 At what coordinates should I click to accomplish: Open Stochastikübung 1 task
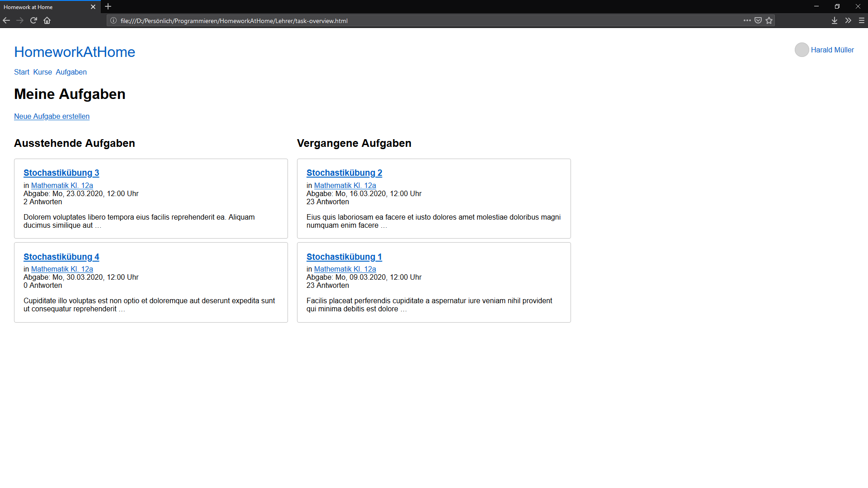[x=344, y=257]
